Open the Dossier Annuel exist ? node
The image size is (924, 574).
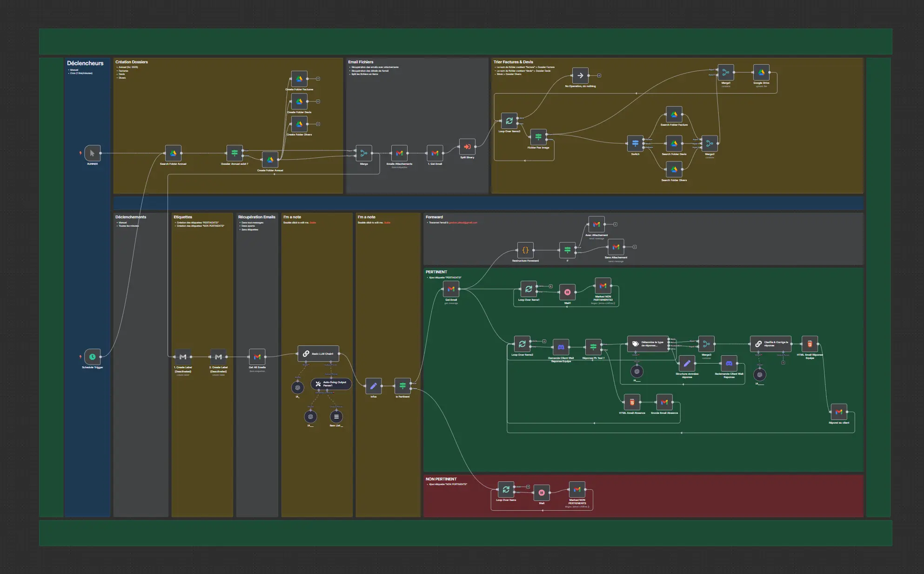pos(234,153)
